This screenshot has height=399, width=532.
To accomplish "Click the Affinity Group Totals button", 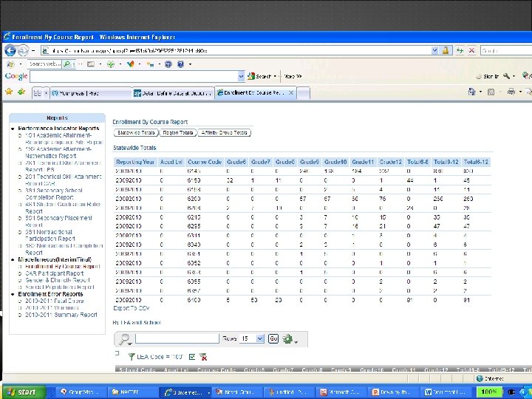I will tap(225, 133).
